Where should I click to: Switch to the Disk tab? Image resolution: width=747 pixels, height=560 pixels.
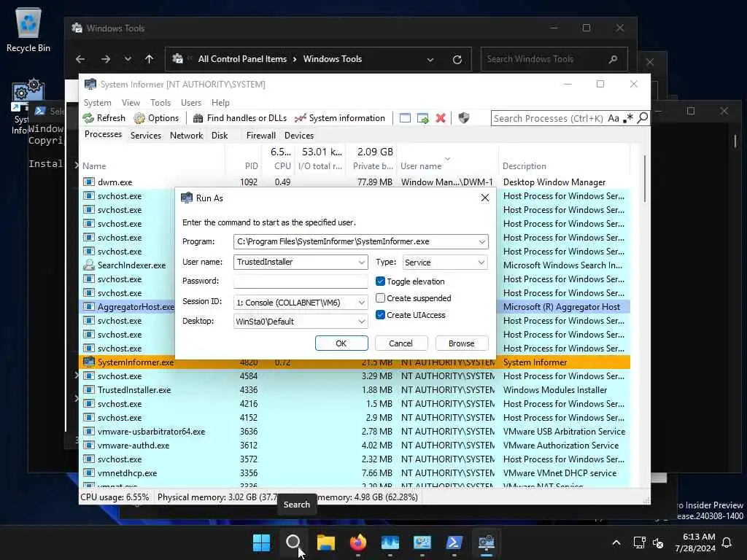(220, 135)
